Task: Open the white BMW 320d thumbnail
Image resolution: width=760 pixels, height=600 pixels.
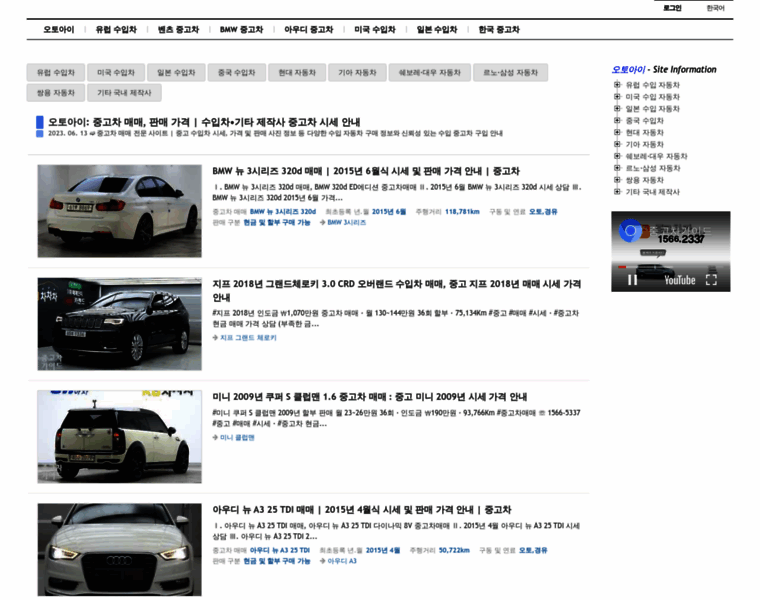Action: [120, 211]
